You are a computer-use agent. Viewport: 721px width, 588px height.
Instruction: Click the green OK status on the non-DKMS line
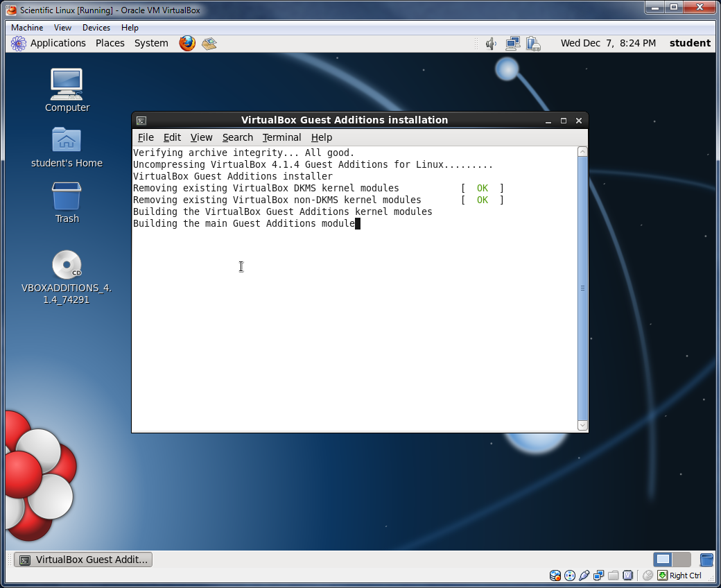pos(483,200)
